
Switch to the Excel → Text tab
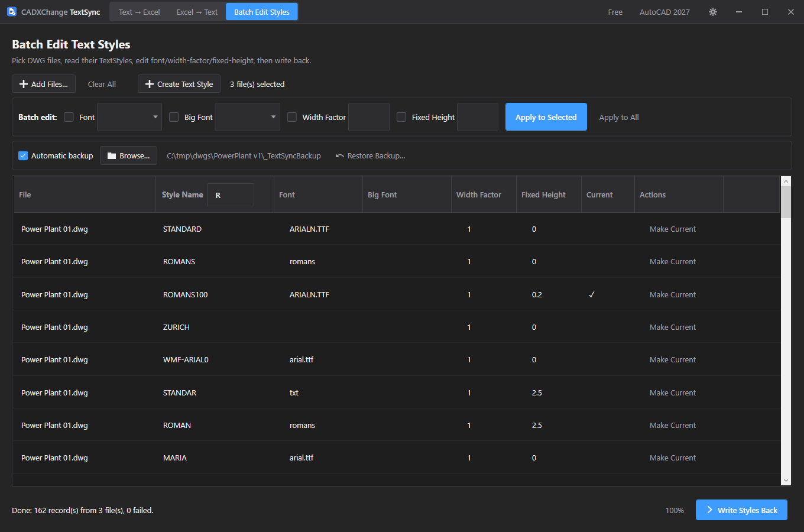tap(197, 12)
